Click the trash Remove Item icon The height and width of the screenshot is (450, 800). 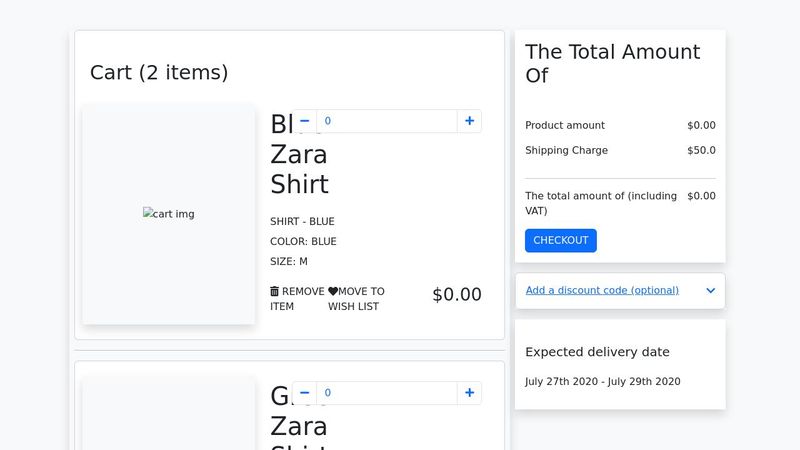pyautogui.click(x=275, y=292)
